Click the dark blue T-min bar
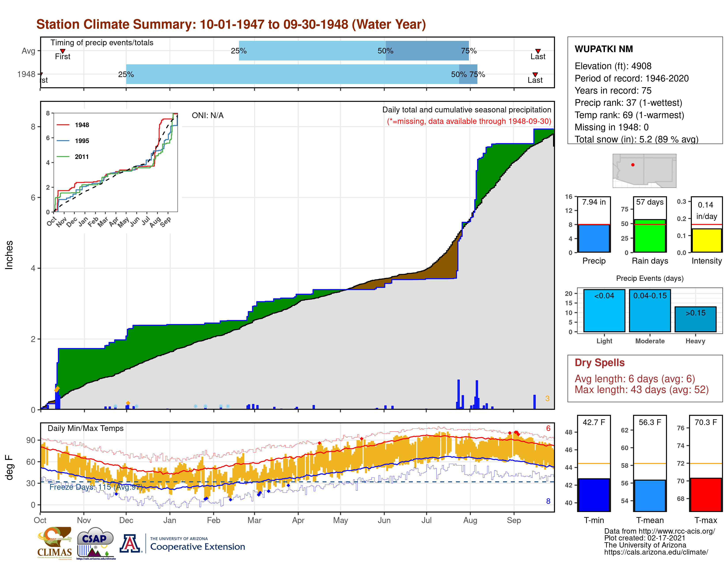Image resolution: width=728 pixels, height=563 pixels. pos(594,495)
